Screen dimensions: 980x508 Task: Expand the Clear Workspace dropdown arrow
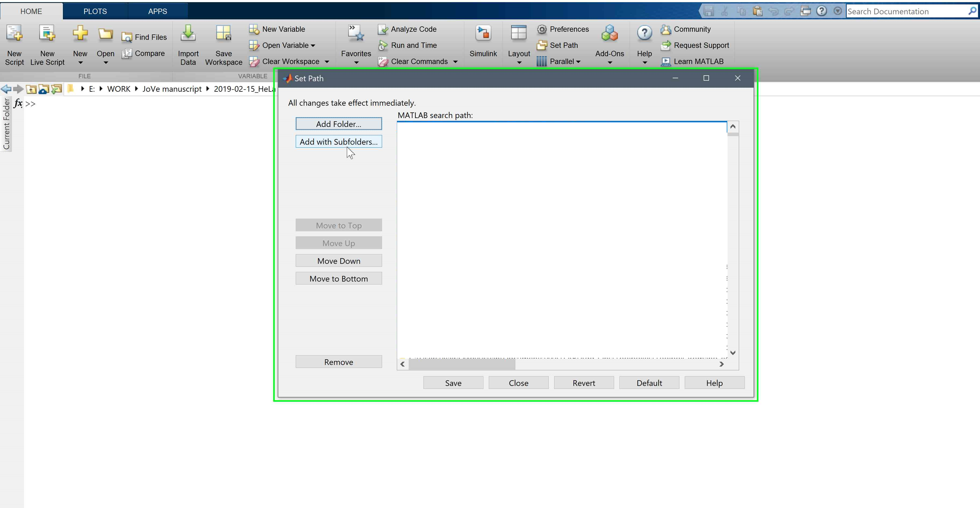tap(327, 62)
